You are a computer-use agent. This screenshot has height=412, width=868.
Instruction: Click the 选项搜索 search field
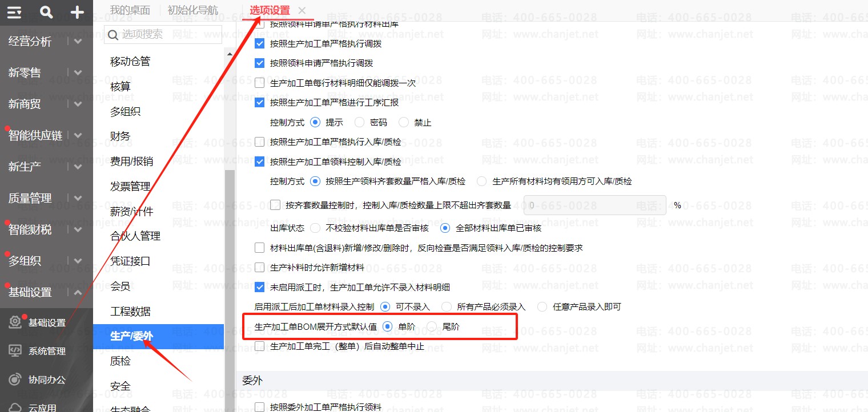(x=163, y=34)
